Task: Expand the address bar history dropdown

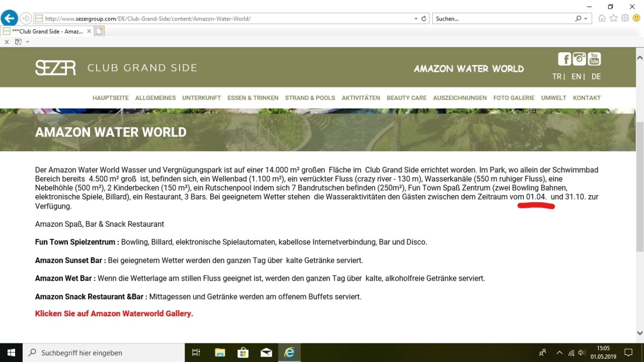Action: tap(416, 19)
